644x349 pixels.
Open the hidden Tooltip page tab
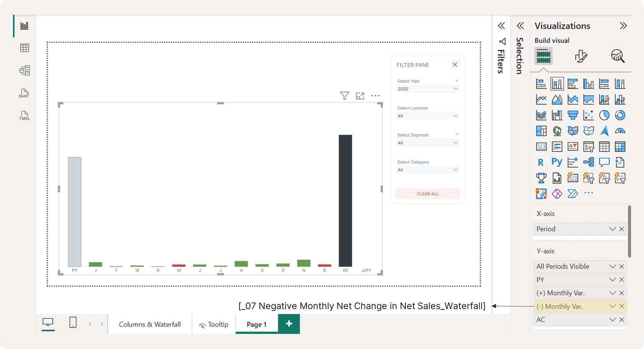(214, 324)
